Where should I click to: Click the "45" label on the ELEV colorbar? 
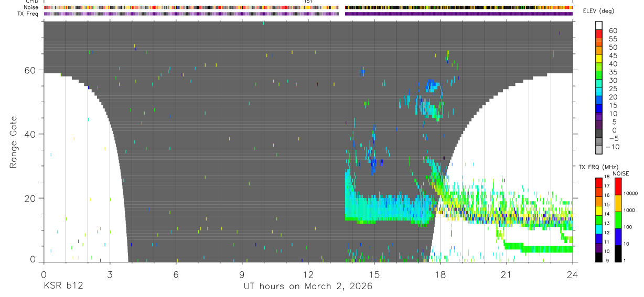(613, 56)
